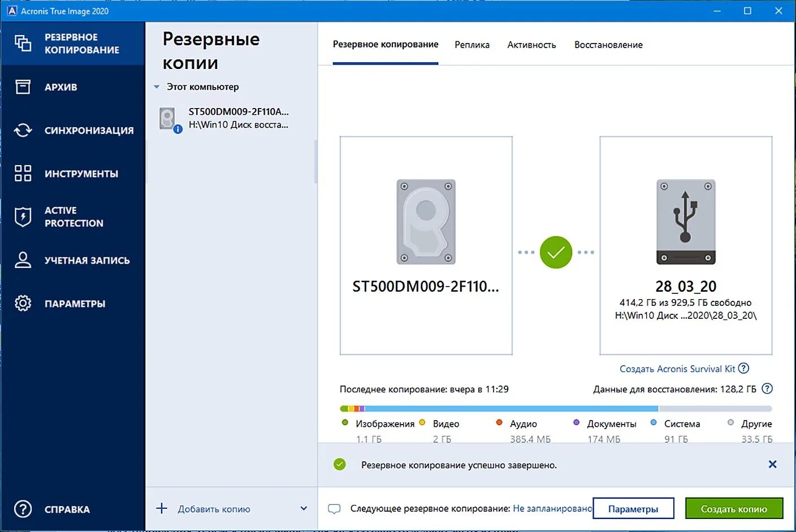Select 'УЧЕТНАЯ ЗАПИСЬ' in sidebar
Viewport: 796px width, 532px height.
(x=73, y=259)
